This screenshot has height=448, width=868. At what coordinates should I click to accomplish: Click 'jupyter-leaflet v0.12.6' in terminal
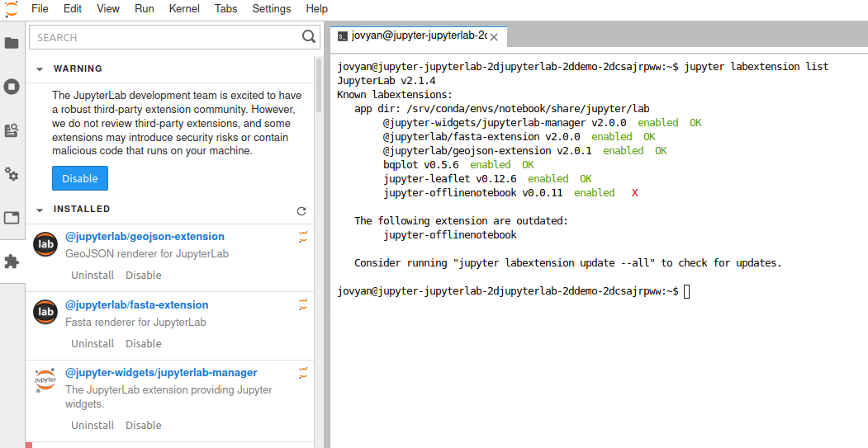(x=450, y=179)
